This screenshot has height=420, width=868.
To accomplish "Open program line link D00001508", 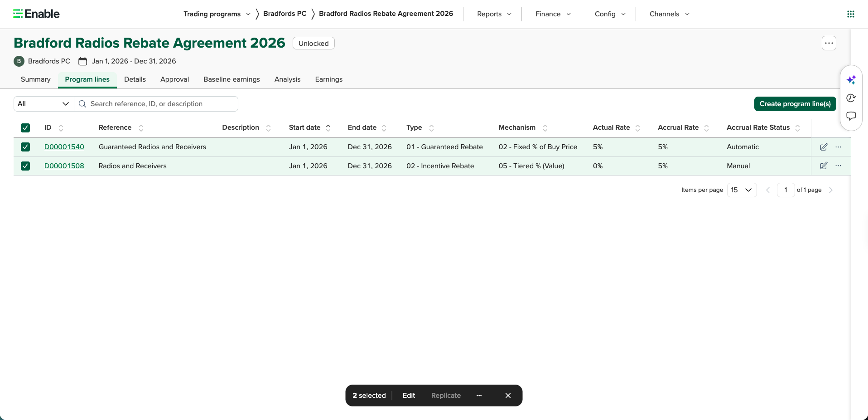I will click(64, 166).
